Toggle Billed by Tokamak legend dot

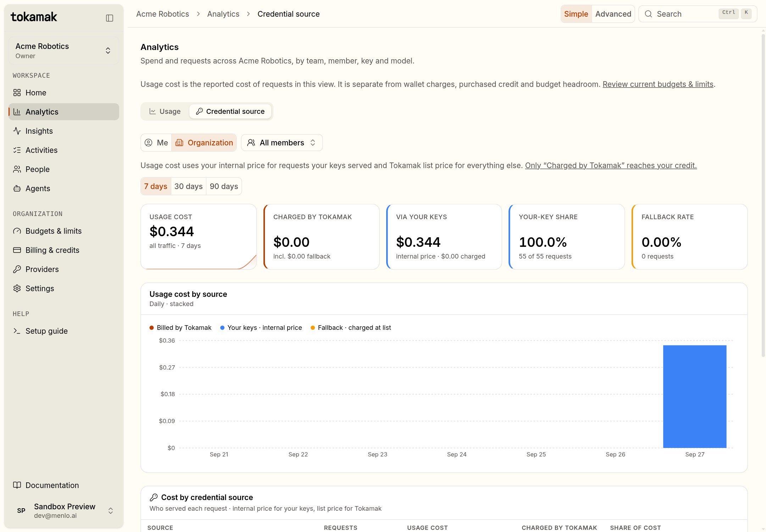(151, 328)
